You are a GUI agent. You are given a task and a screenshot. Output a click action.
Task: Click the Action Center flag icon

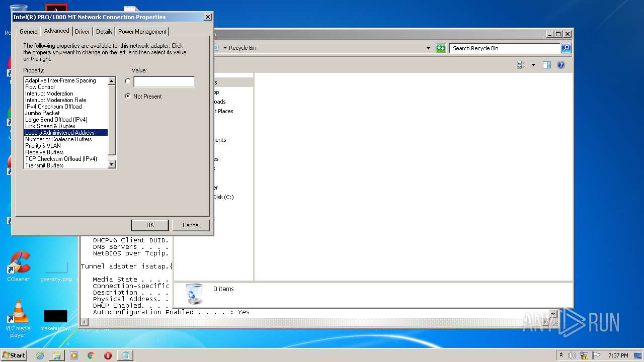pos(596,355)
